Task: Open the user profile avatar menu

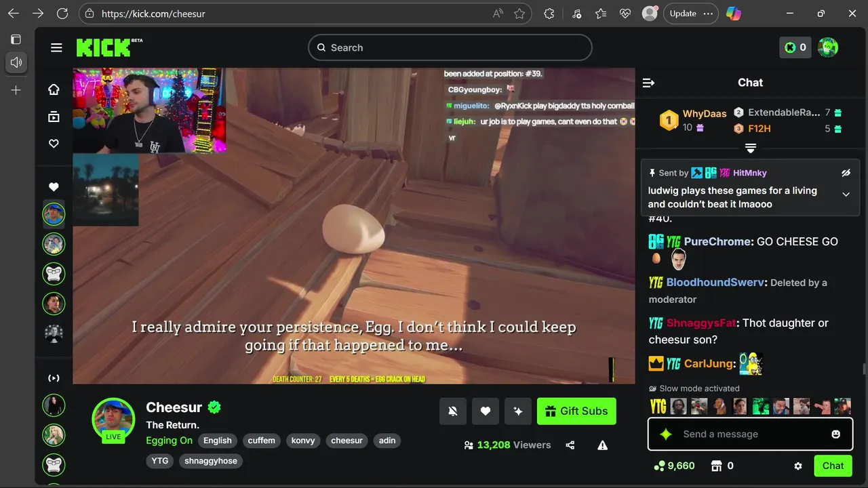Action: click(x=828, y=47)
